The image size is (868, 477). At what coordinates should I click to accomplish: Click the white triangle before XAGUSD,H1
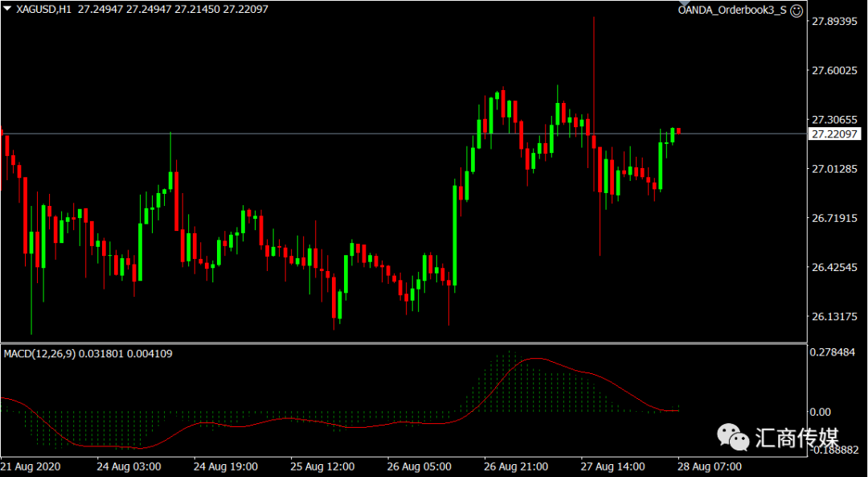8,9
